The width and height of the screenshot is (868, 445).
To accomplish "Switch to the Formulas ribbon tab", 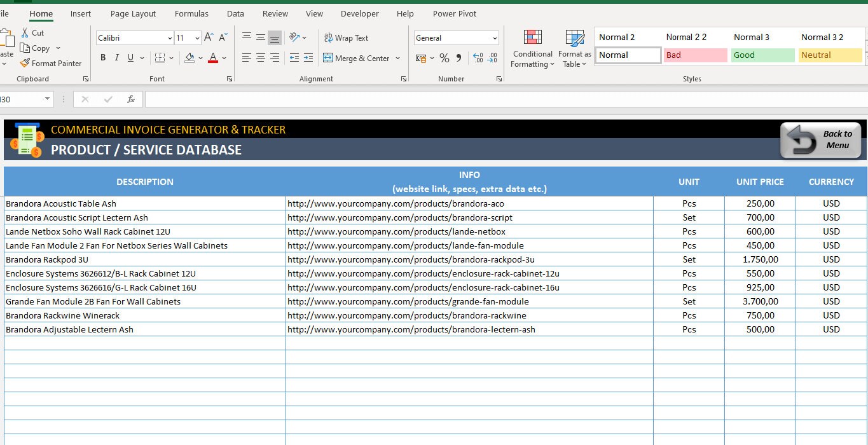I will point(191,13).
